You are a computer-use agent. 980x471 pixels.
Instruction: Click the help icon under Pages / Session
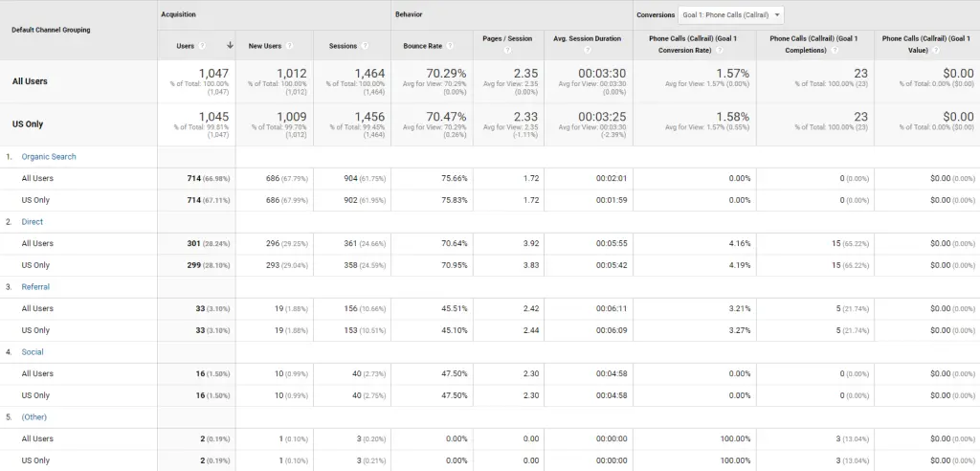pyautogui.click(x=507, y=50)
